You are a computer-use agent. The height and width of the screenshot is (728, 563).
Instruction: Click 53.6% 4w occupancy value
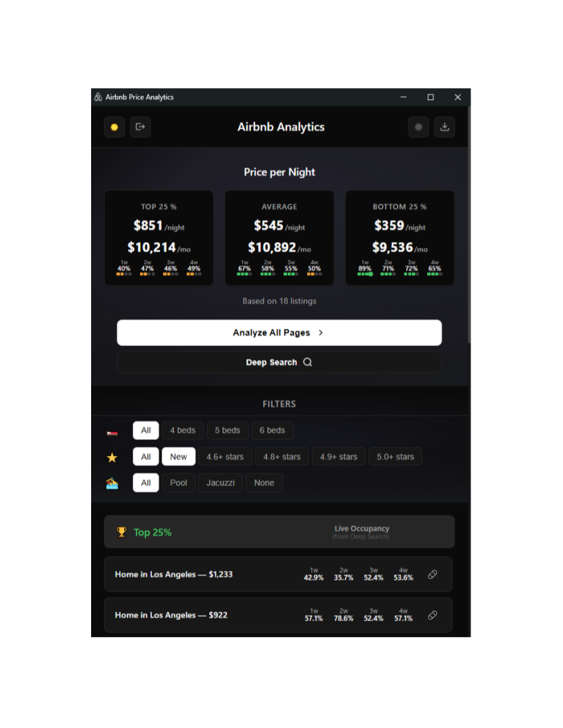(x=403, y=578)
